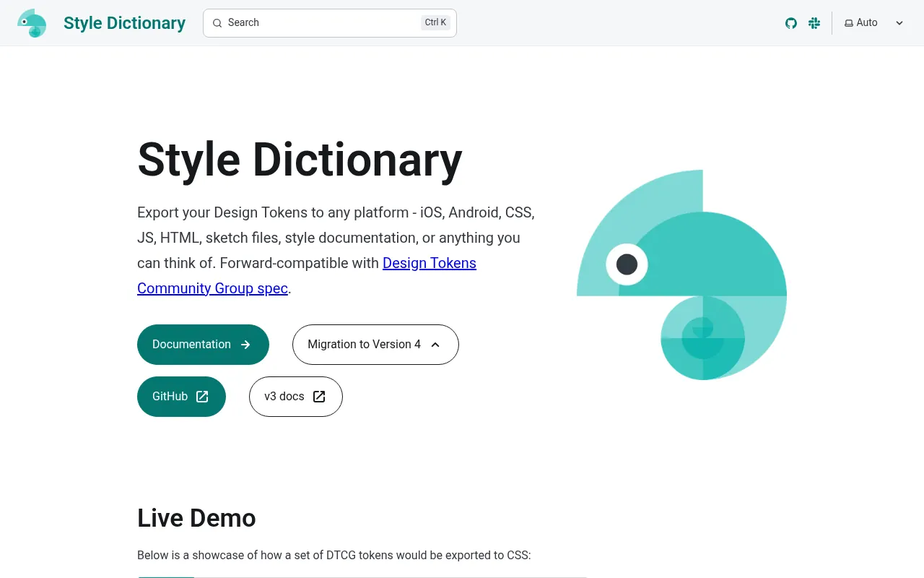
Task: Focus the Search input field
Action: tap(330, 23)
